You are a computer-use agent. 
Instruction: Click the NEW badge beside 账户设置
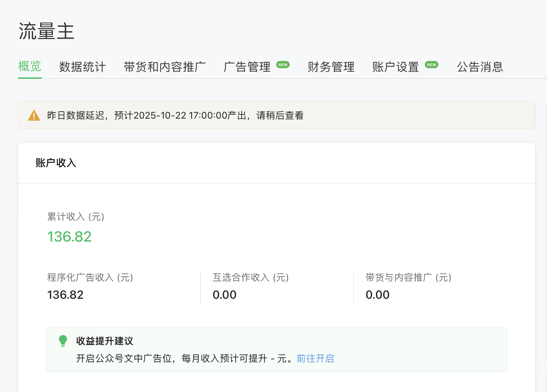(432, 65)
